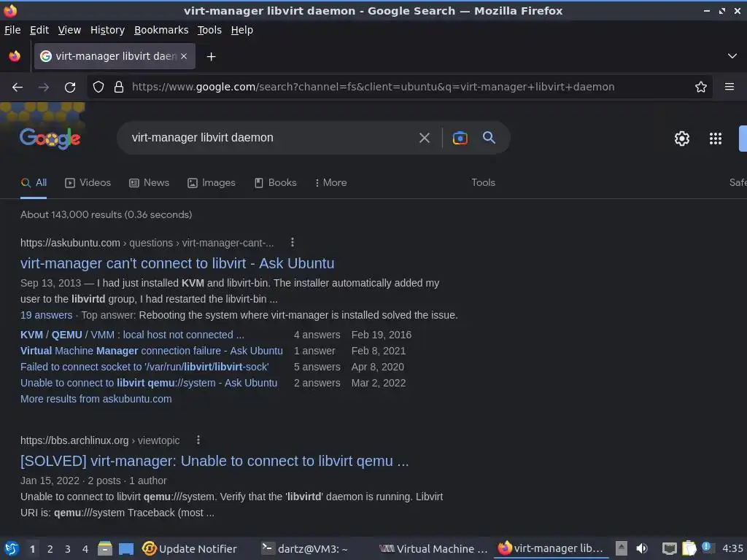This screenshot has width=747, height=560.
Task: Switch to workspace 4 in taskbar
Action: 85,549
